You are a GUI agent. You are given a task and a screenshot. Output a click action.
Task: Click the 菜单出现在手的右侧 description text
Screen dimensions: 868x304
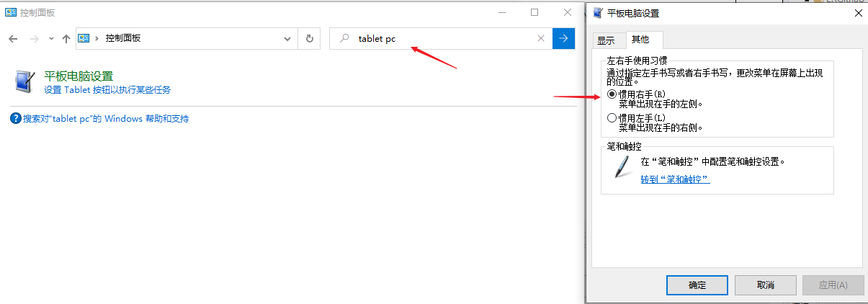click(661, 128)
